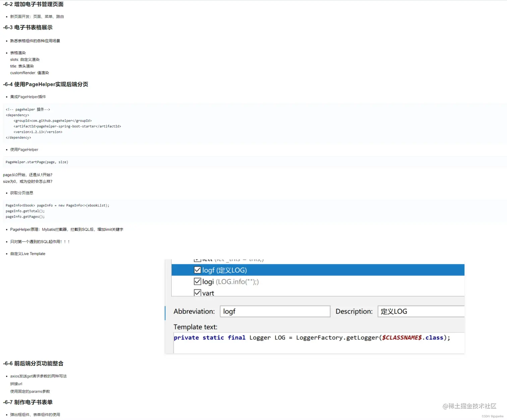
Task: Click the text page从0开始，还是从1开始？
Action: point(28,175)
